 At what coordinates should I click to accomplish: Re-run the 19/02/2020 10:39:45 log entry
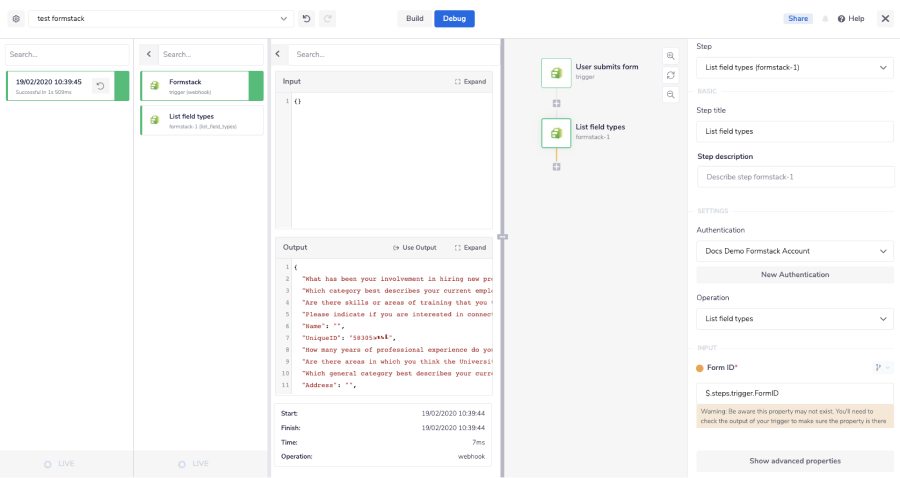tap(100, 86)
